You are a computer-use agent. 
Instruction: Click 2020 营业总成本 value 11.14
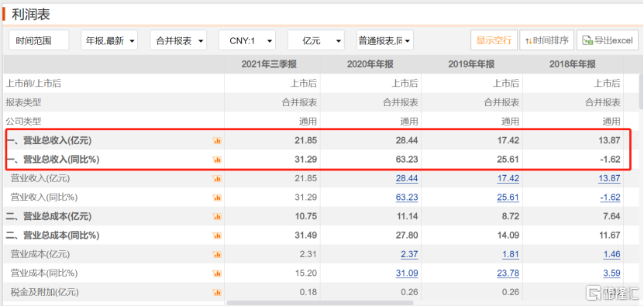408,216
